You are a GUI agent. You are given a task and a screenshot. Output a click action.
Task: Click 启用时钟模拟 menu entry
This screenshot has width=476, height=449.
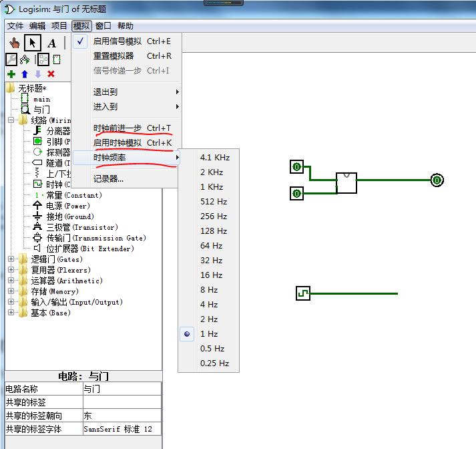click(127, 143)
